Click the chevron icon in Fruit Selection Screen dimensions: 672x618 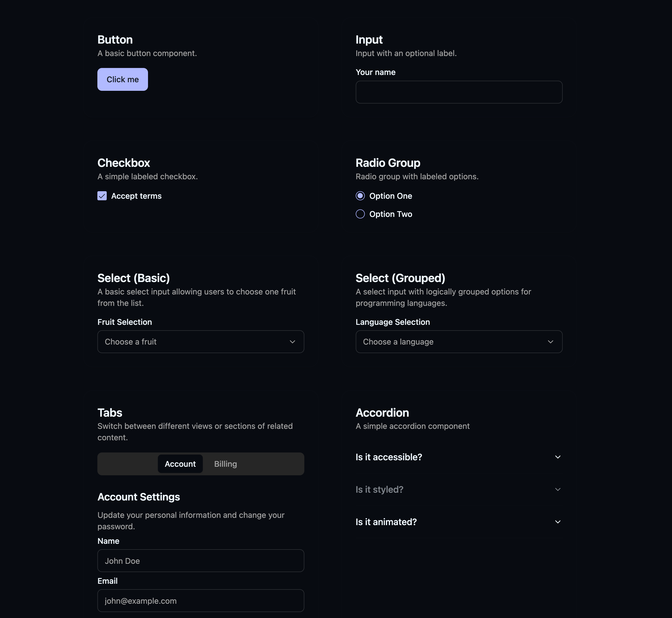292,342
